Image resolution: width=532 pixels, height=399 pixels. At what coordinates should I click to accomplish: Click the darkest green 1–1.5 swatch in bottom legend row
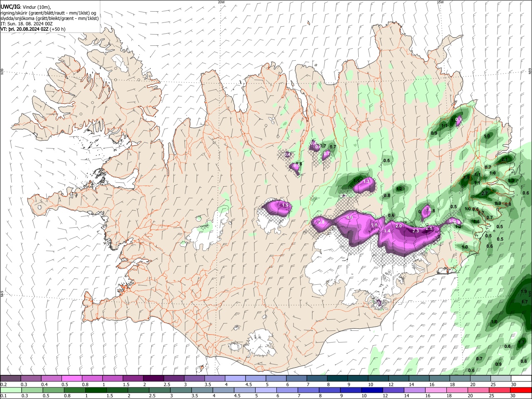coord(96,390)
